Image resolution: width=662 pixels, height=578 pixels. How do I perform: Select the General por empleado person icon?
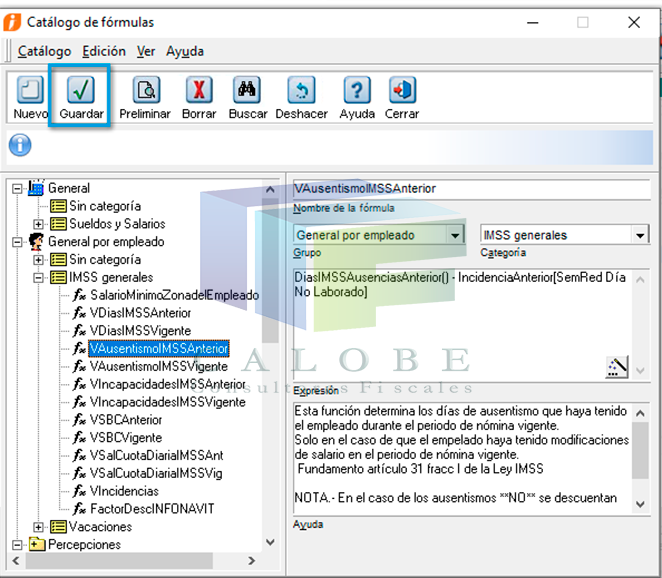37,242
